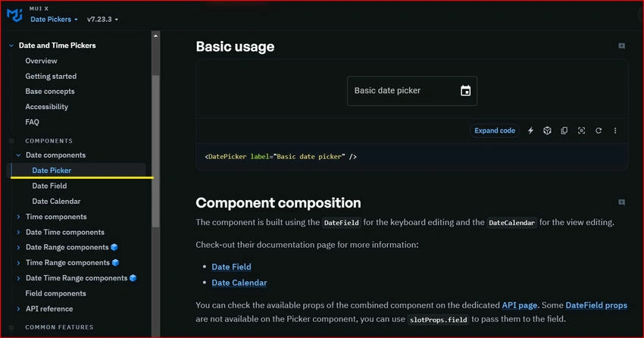Copy the demo source code icon
The image size is (644, 338).
(x=564, y=130)
